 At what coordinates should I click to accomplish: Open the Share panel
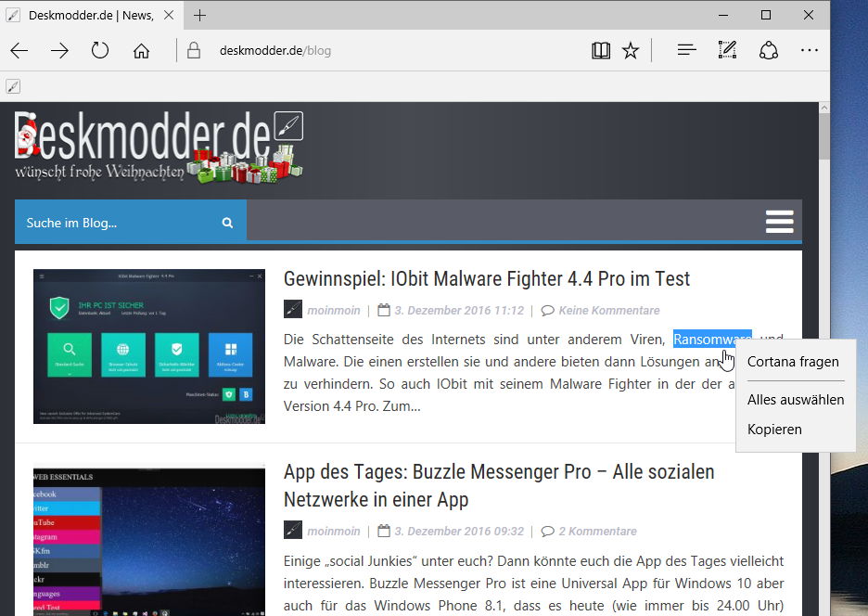(769, 50)
